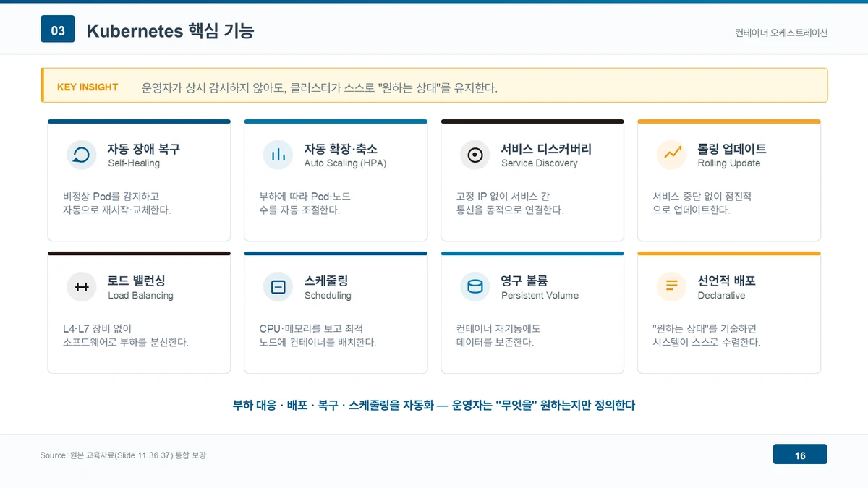Click the key insight sentence about '원하는 상태'
Image resolution: width=868 pixels, height=488 pixels.
click(320, 87)
